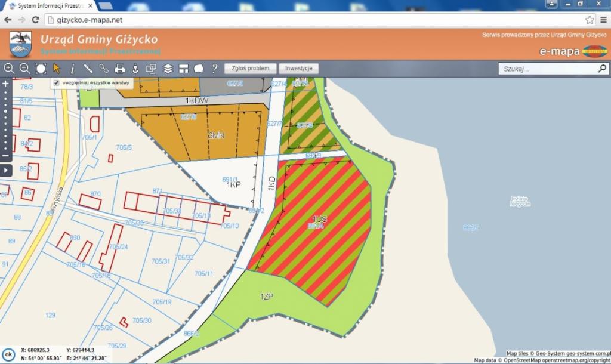Click plus at top of zoom slider
The height and width of the screenshot is (364, 611).
[5, 84]
